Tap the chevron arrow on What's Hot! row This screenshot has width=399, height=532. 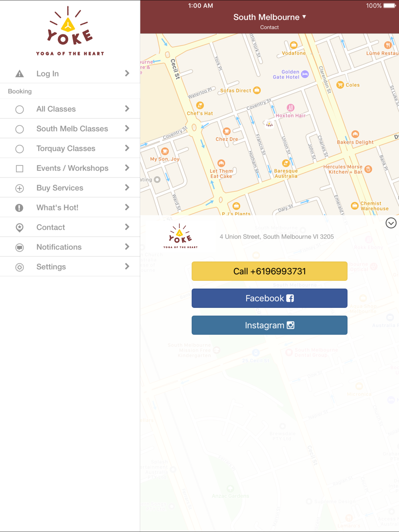point(127,207)
